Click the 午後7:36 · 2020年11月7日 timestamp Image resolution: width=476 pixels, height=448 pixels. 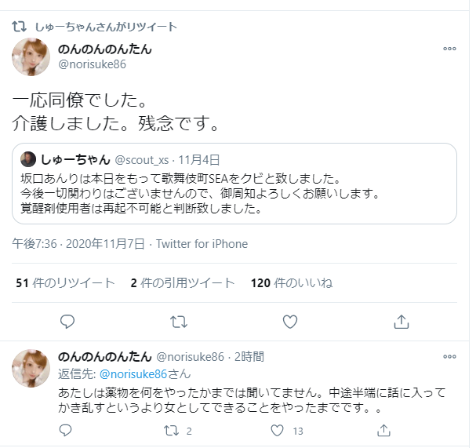78,244
